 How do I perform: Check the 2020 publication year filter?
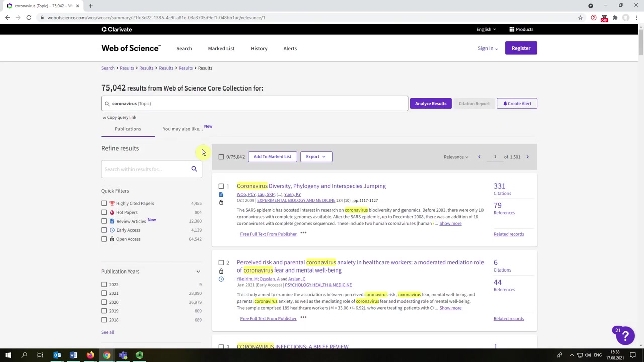point(104,302)
